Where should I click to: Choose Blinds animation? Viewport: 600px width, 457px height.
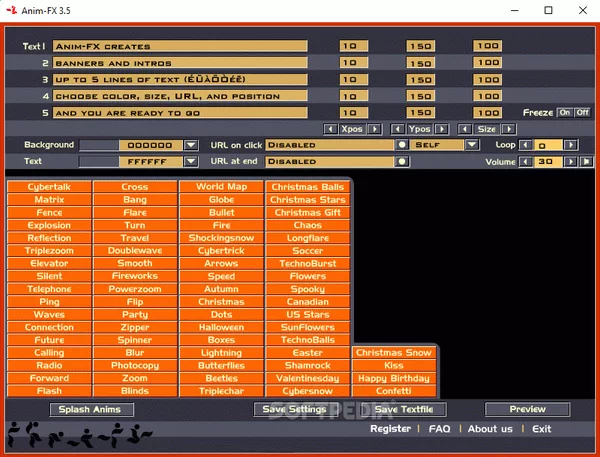(135, 391)
